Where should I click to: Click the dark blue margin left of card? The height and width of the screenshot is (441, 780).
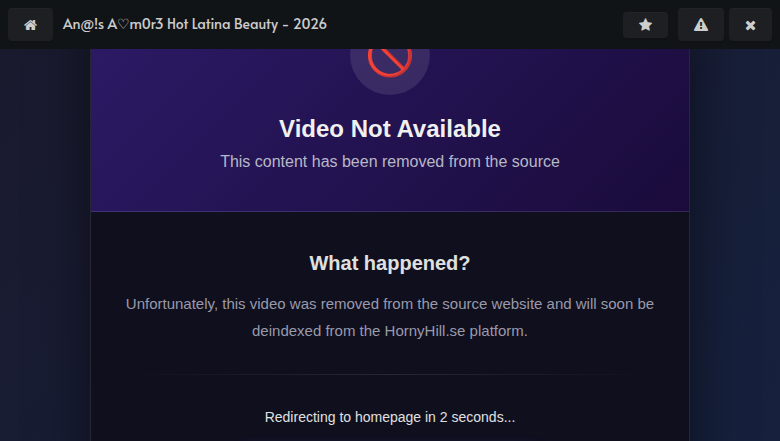45,250
